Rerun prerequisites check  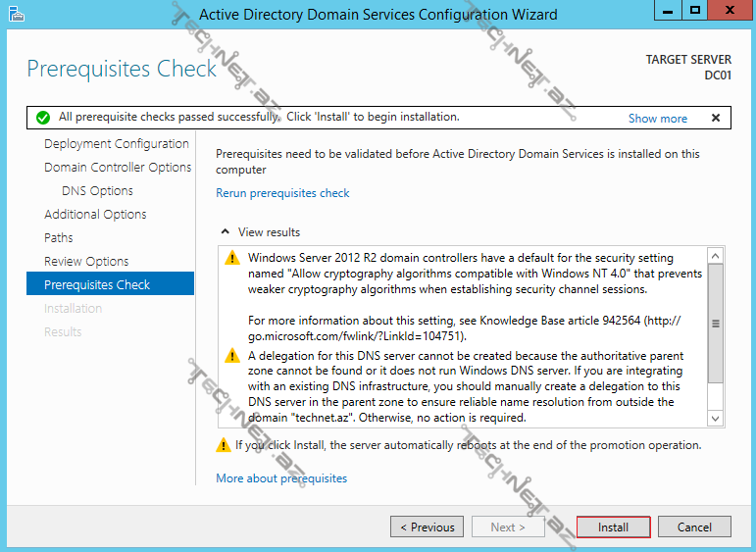click(x=282, y=193)
